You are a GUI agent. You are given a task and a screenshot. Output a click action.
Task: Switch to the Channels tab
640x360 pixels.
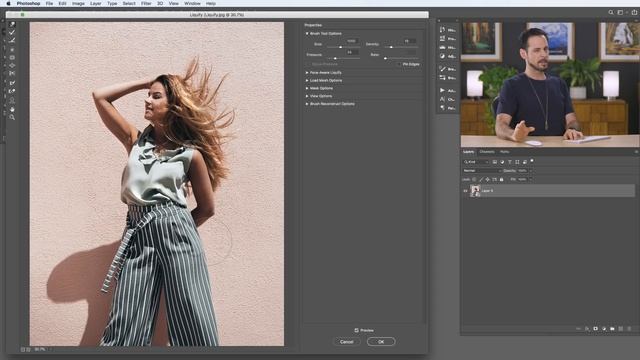point(487,152)
